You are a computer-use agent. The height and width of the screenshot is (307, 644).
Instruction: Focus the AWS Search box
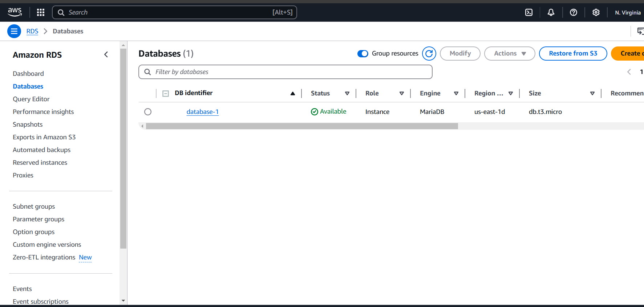(175, 12)
